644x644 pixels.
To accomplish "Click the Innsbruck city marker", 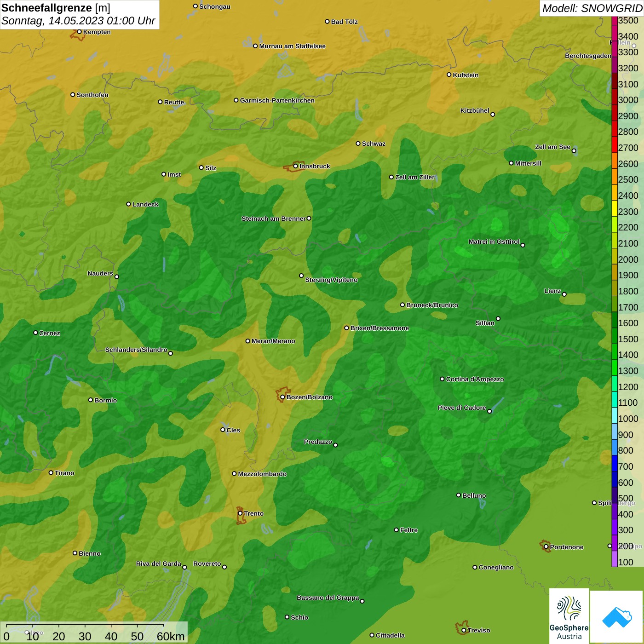I will point(296,166).
